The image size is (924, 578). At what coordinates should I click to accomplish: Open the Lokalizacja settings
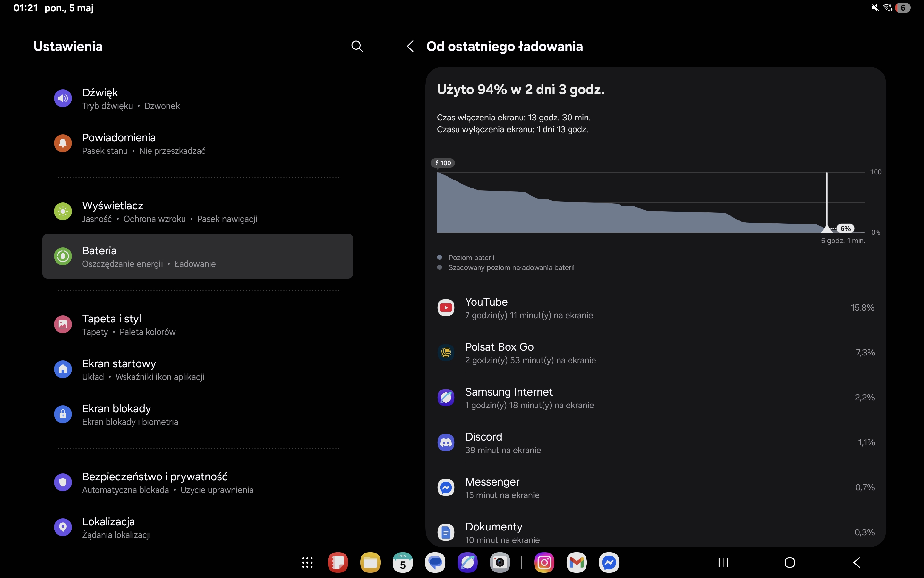198,528
